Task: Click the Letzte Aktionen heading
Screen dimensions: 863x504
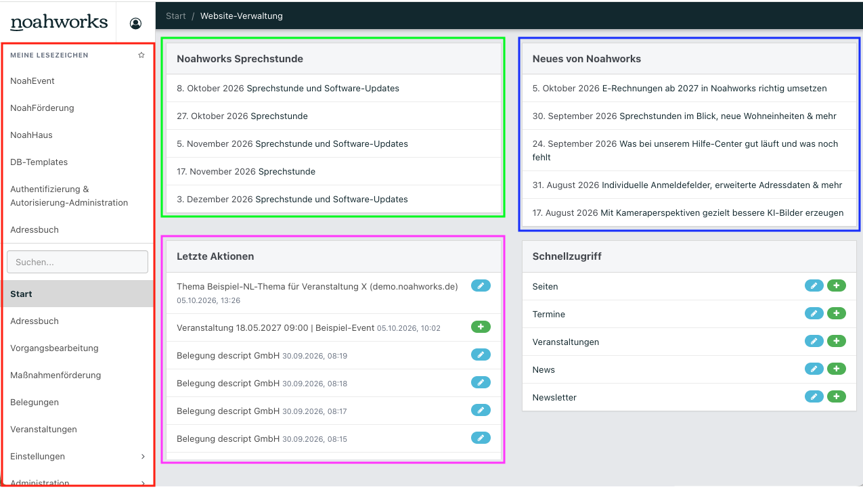Action: click(x=215, y=256)
